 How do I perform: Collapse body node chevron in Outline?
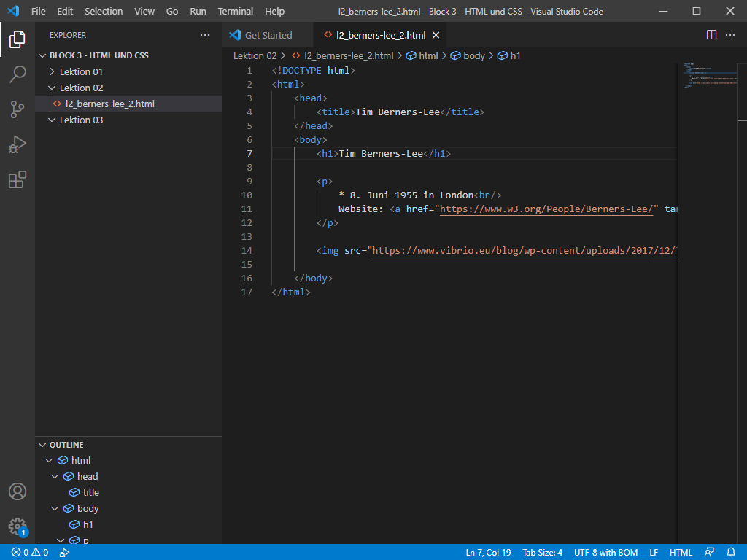(55, 508)
